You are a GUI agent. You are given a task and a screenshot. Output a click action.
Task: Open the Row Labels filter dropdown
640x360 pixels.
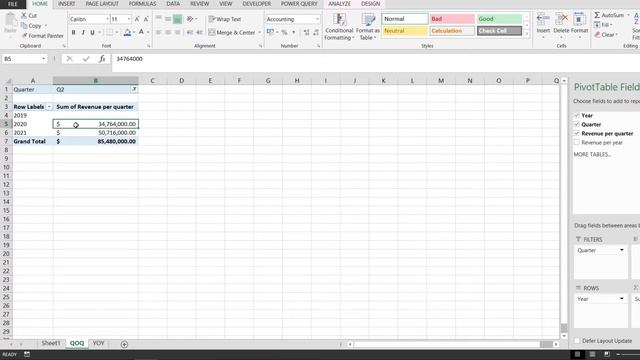click(x=49, y=107)
